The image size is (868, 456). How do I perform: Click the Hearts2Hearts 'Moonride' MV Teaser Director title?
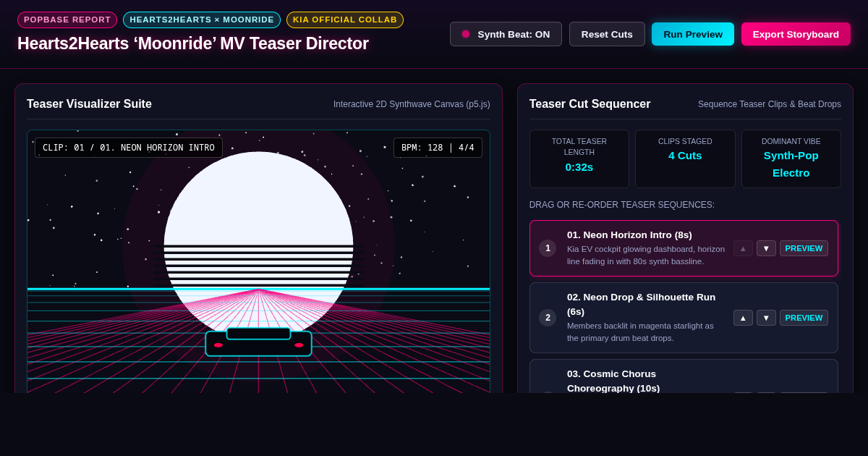193,43
